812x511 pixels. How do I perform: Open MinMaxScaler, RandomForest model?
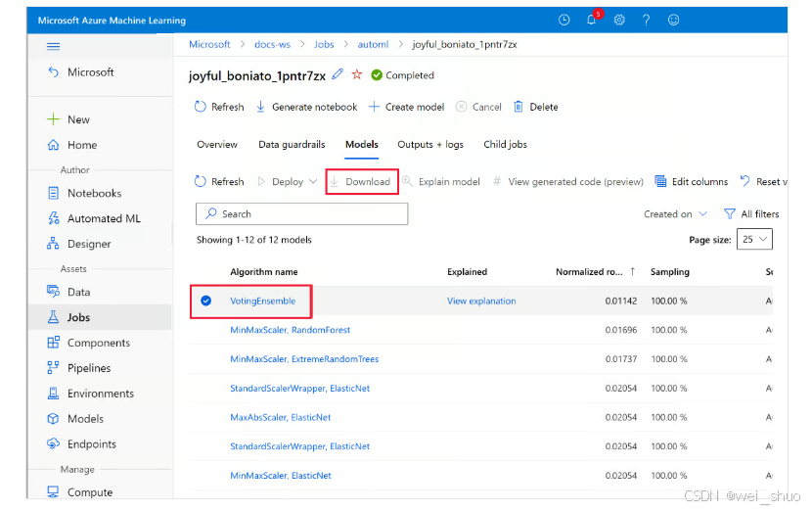click(x=290, y=330)
